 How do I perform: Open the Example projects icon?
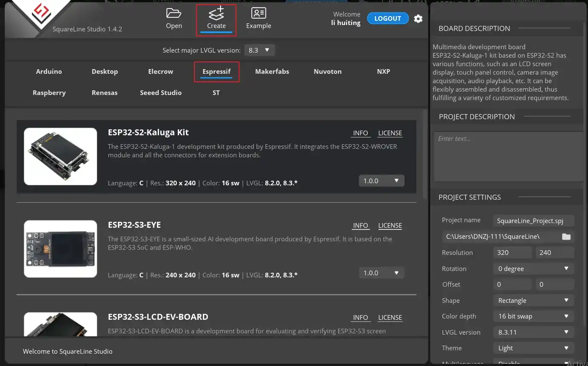(258, 14)
